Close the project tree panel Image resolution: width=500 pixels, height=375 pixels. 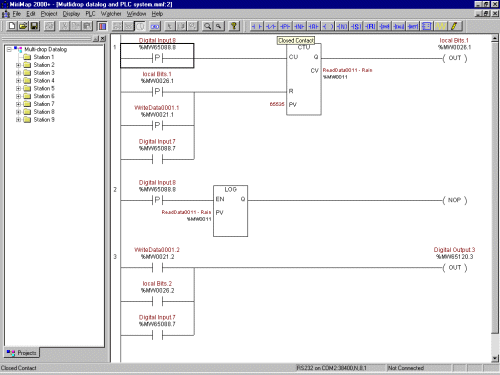[103, 39]
